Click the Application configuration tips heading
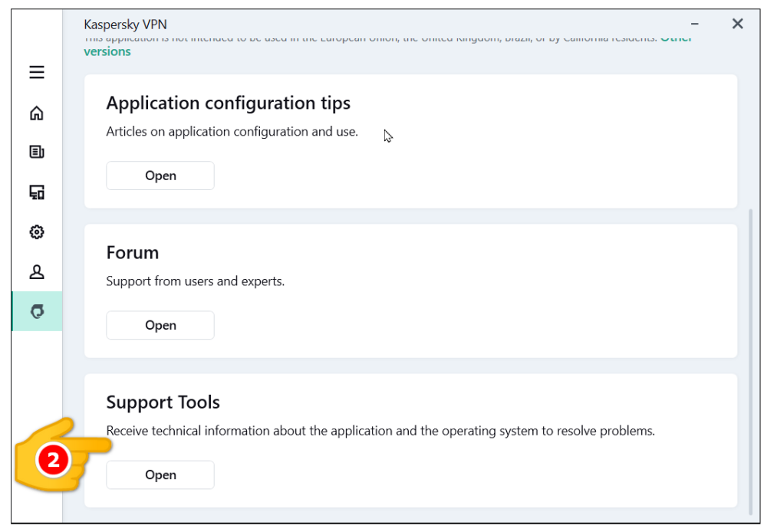Viewport: 767px width, 532px height. (228, 103)
